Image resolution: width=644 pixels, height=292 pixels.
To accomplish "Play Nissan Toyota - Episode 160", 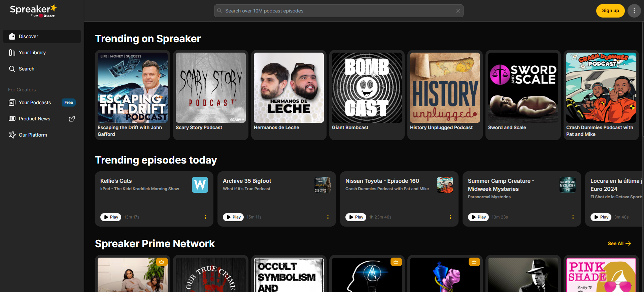I will tap(356, 217).
